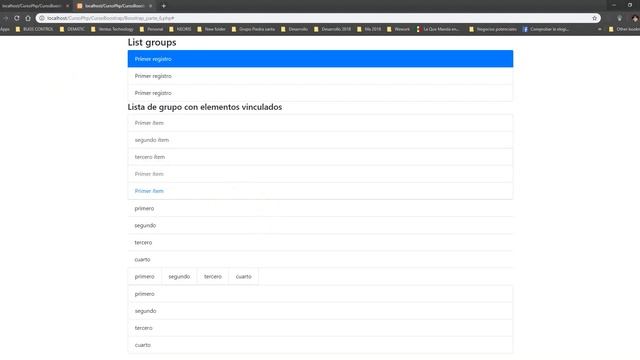Open the KEORIS bookmark folder

tap(180, 29)
